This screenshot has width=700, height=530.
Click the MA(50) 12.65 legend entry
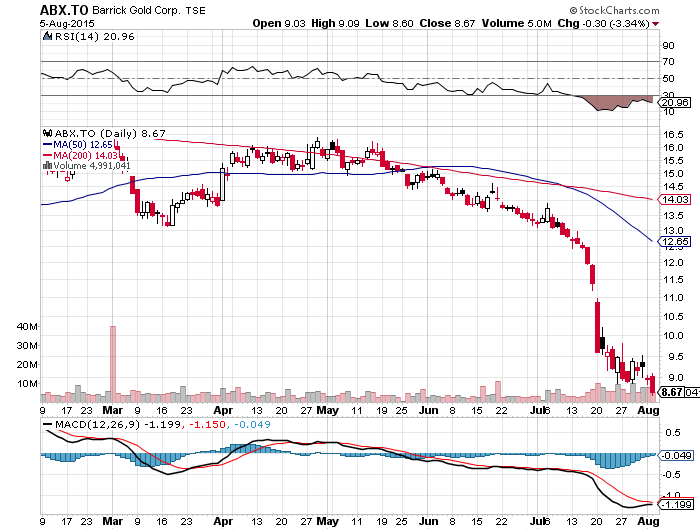tap(78, 145)
